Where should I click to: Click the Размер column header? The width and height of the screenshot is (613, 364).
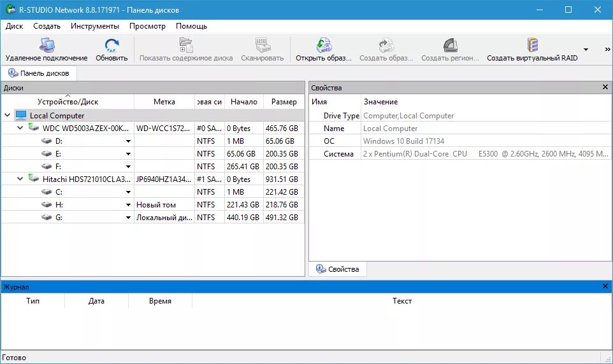click(x=284, y=102)
